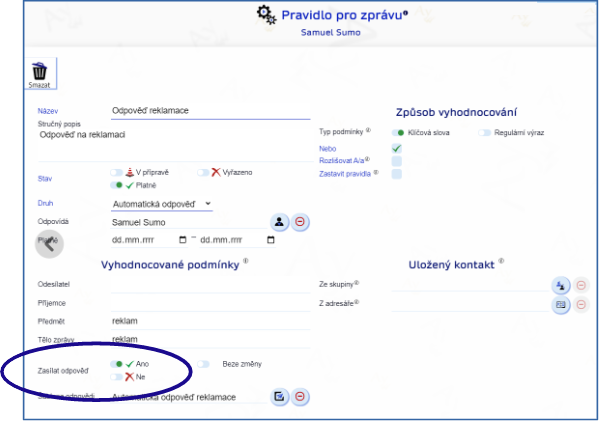This screenshot has height=421, width=599.
Task: Click the Předmět input field
Action: click(x=210, y=321)
